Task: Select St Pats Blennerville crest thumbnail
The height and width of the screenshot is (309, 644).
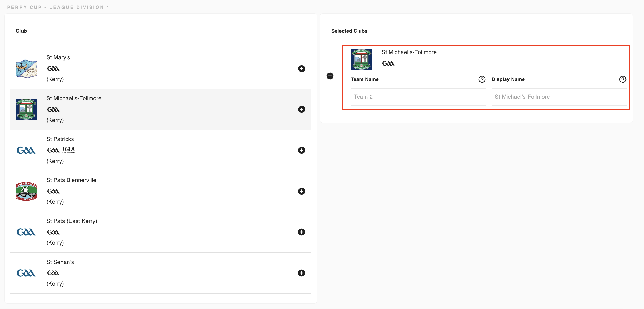Action: 26,191
